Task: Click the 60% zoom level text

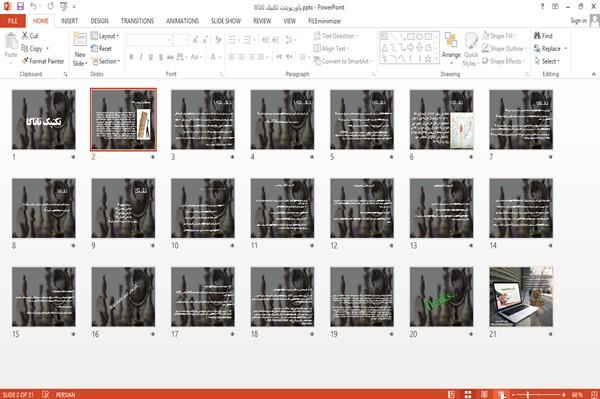Action: pyautogui.click(x=577, y=394)
